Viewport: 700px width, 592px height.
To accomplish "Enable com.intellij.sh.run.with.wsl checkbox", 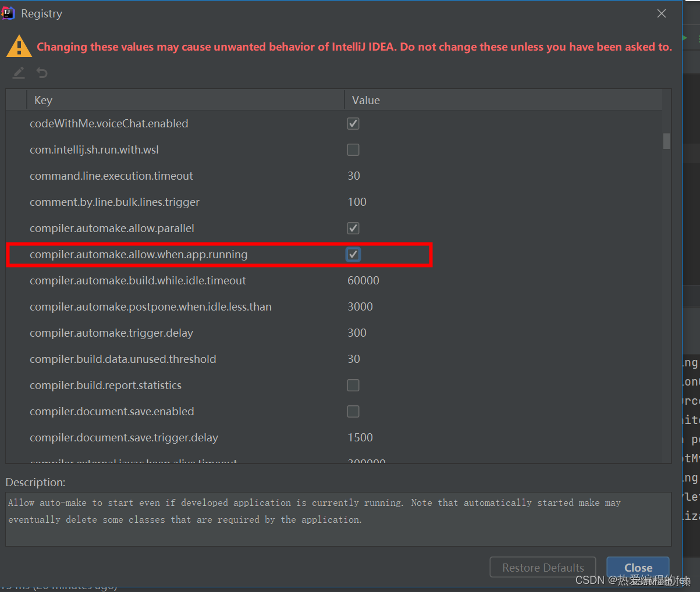I will pyautogui.click(x=353, y=149).
